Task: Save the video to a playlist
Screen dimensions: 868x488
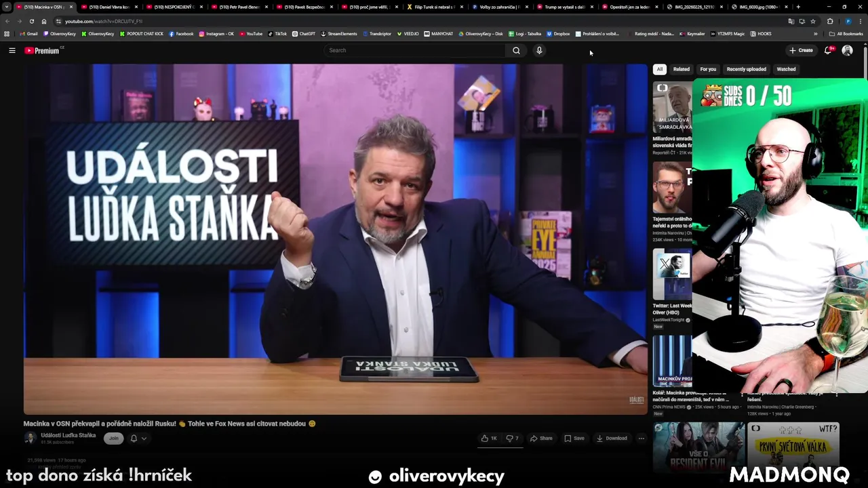Action: point(574,439)
